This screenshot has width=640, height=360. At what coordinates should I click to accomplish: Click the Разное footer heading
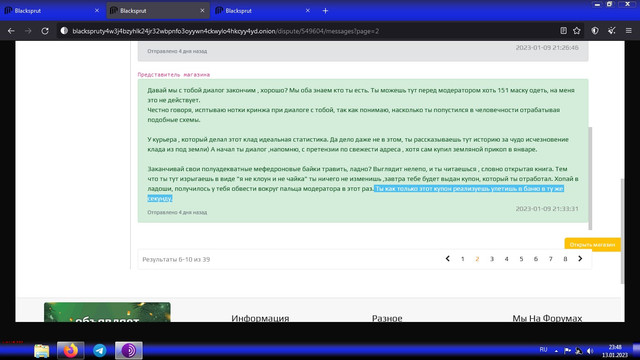tap(387, 318)
